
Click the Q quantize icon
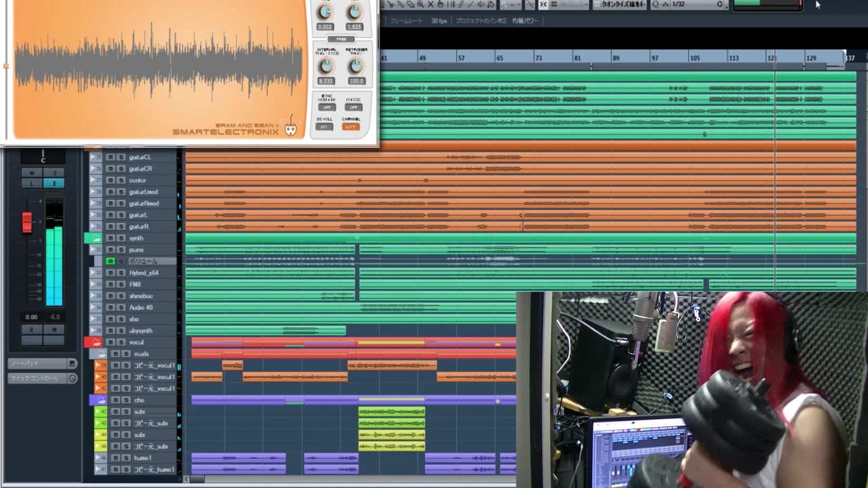(656, 5)
